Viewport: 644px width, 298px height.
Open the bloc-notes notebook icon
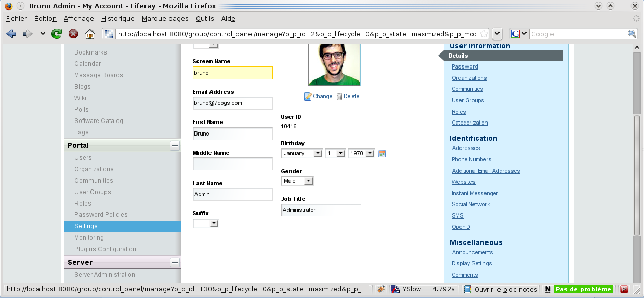[468, 289]
